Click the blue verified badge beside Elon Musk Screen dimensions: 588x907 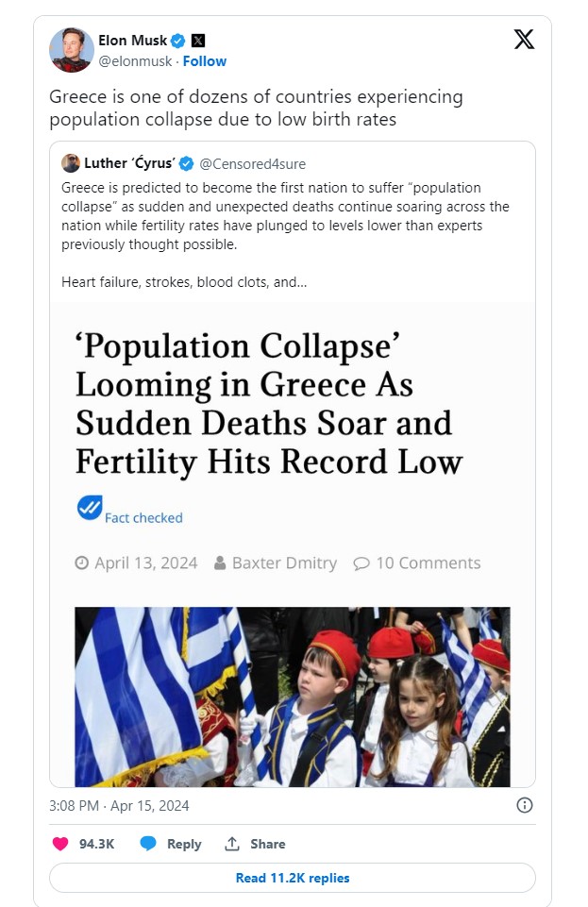pyautogui.click(x=178, y=41)
